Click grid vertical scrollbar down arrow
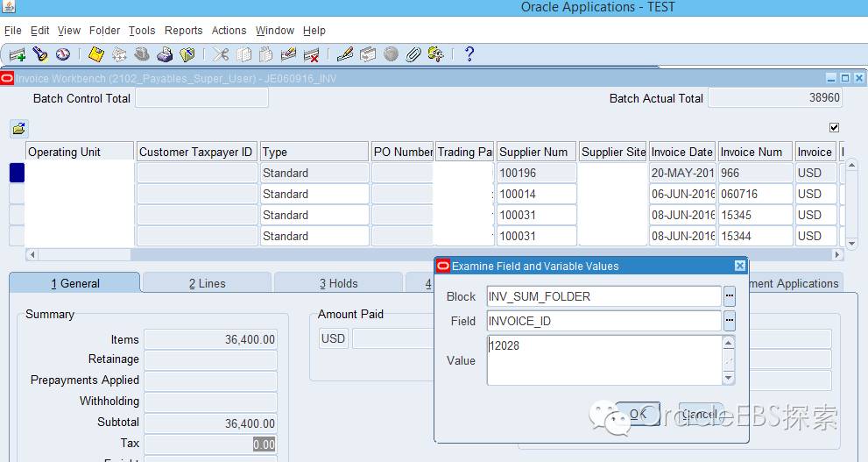The image size is (868, 462). click(851, 243)
